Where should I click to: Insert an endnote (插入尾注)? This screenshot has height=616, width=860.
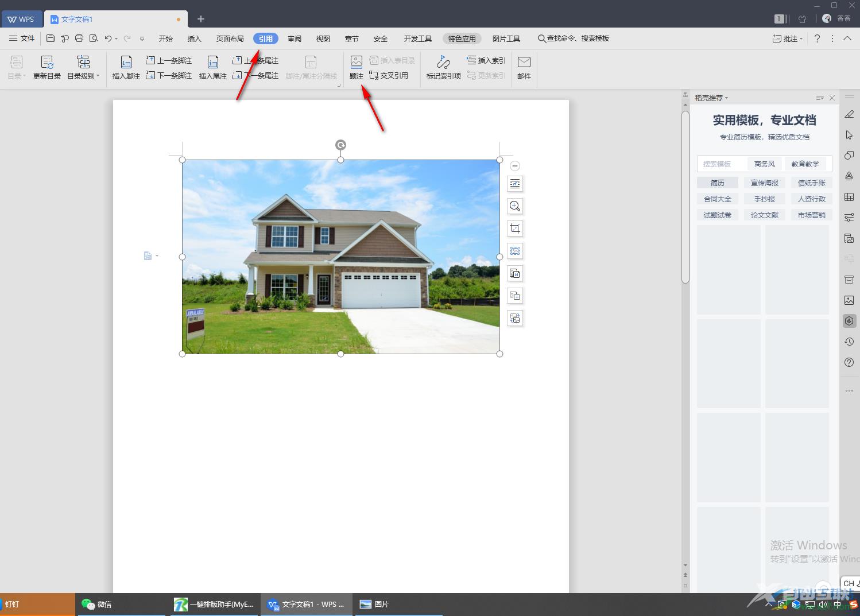pos(213,67)
